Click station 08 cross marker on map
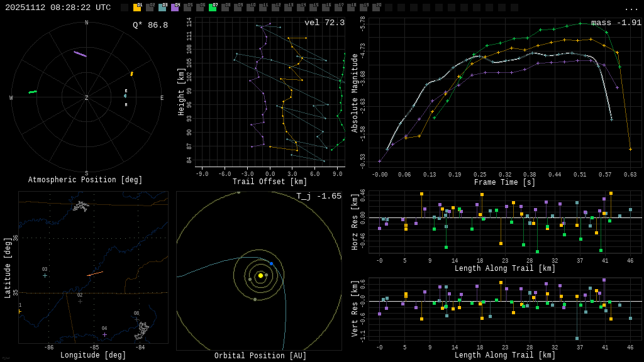 [136, 319]
